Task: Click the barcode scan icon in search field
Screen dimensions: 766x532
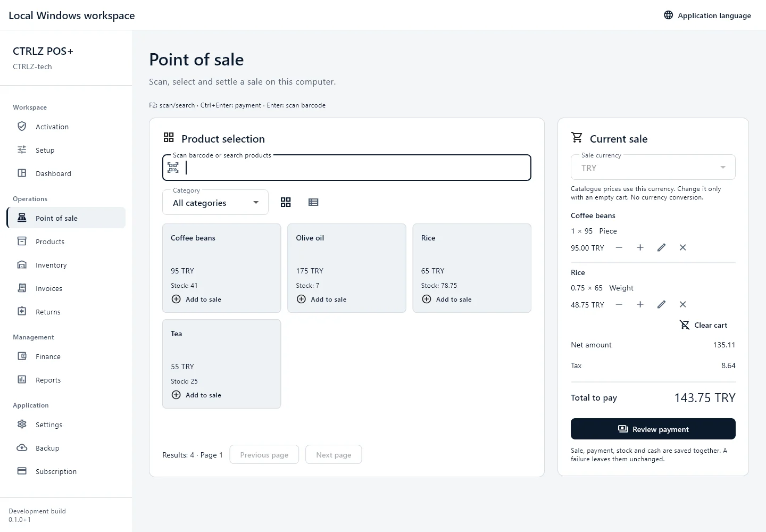Action: point(173,168)
